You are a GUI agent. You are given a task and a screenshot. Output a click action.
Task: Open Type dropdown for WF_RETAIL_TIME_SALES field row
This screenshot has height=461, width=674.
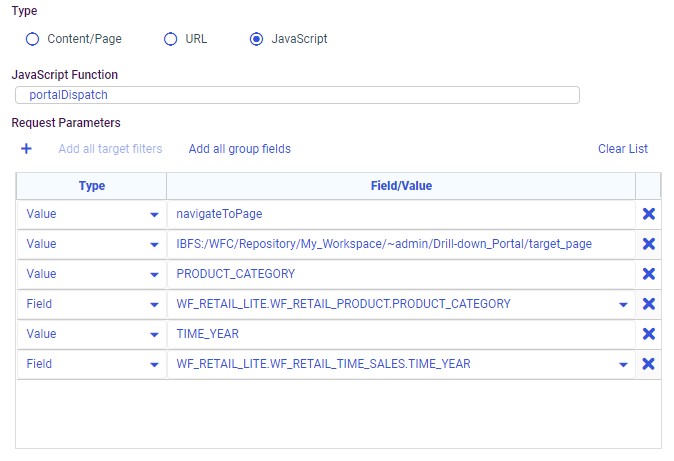(x=154, y=365)
